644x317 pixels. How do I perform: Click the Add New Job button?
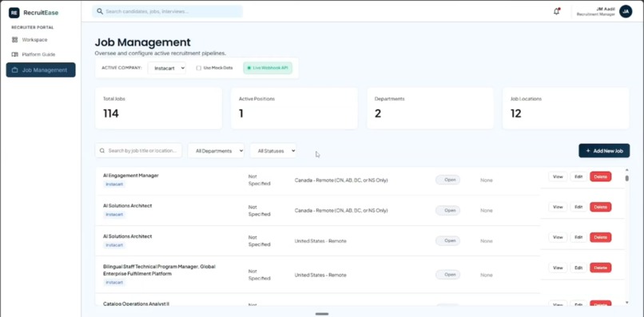[604, 151]
